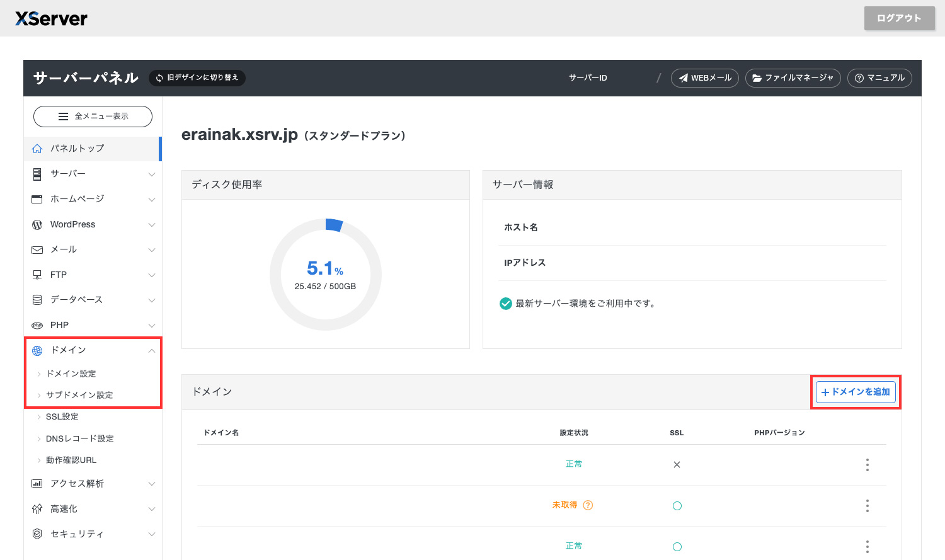Click the globe icon beside ドメイン
Screen dimensions: 945x560
coord(37,350)
